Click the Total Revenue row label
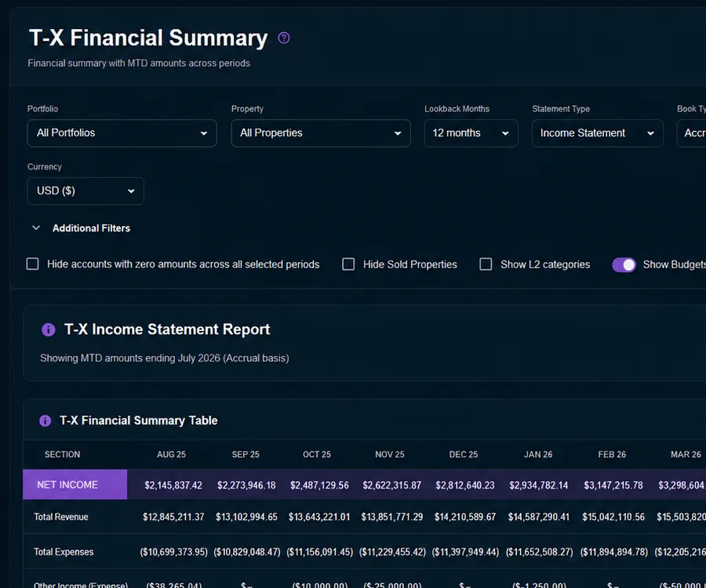706x588 pixels. 60,517
